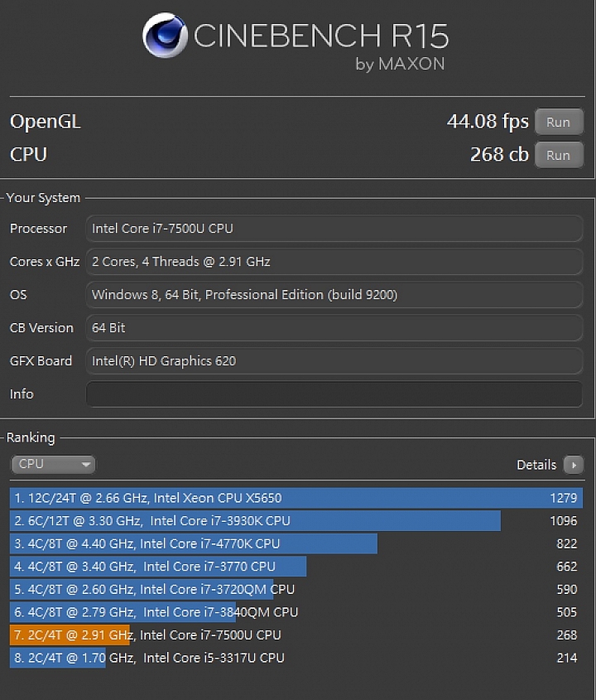596x700 pixels.
Task: Select the OS field showing Windows 8
Action: (334, 295)
